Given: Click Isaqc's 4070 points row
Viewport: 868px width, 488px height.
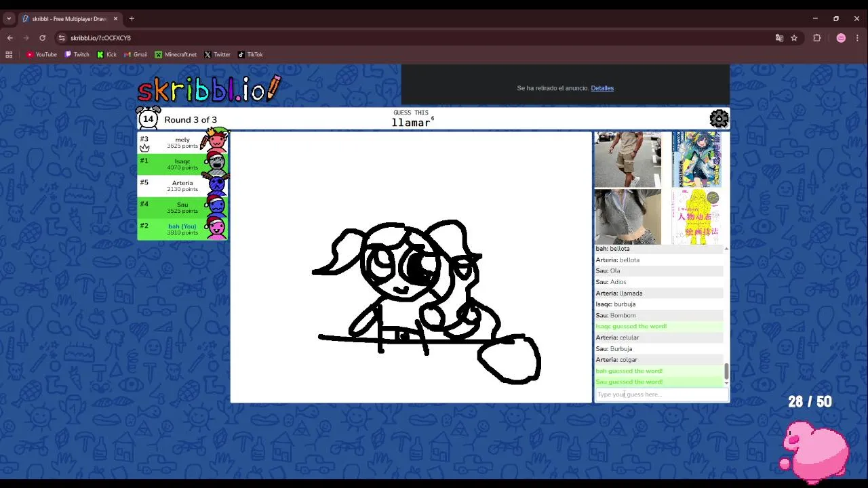Looking at the screenshot, I should tap(182, 164).
